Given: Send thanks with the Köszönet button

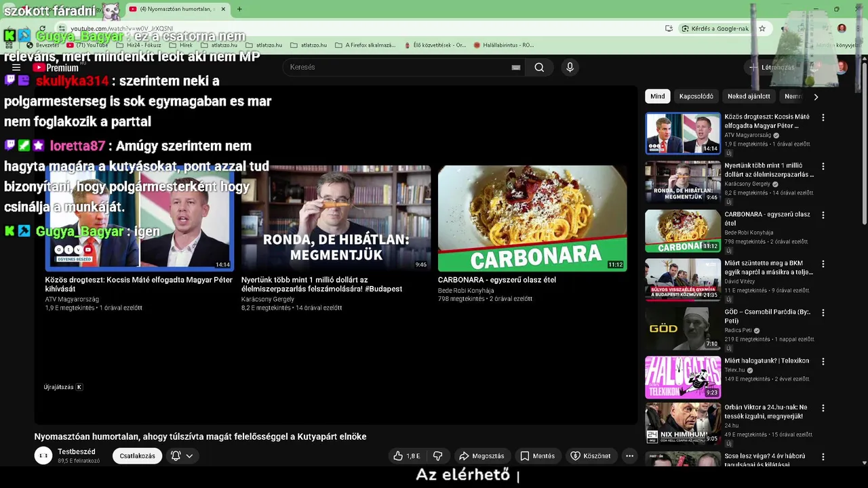Looking at the screenshot, I should [x=591, y=456].
